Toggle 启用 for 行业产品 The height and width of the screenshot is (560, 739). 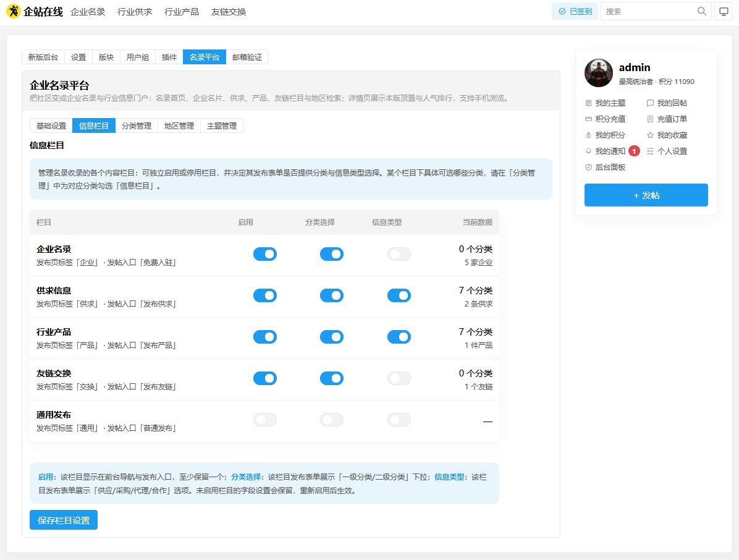pos(265,337)
